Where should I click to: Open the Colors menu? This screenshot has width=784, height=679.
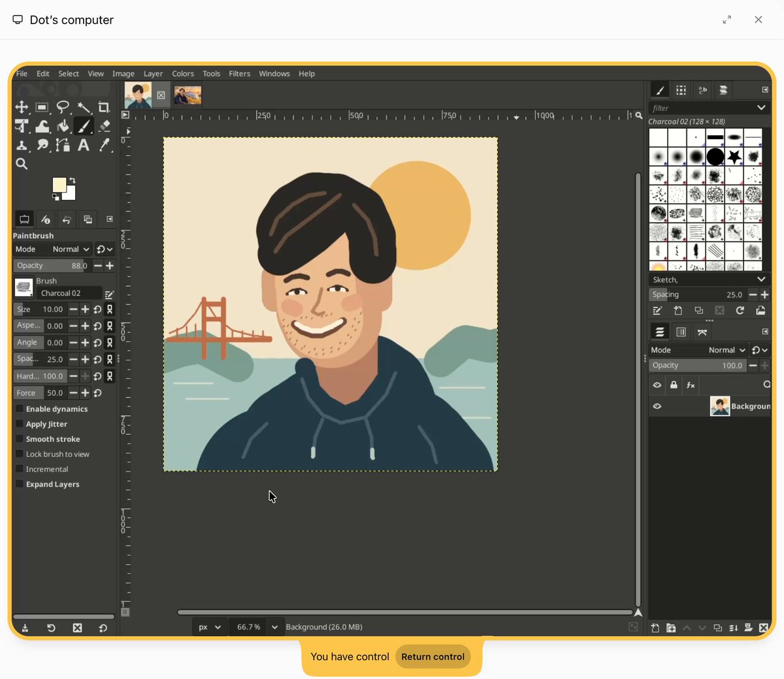coord(183,74)
